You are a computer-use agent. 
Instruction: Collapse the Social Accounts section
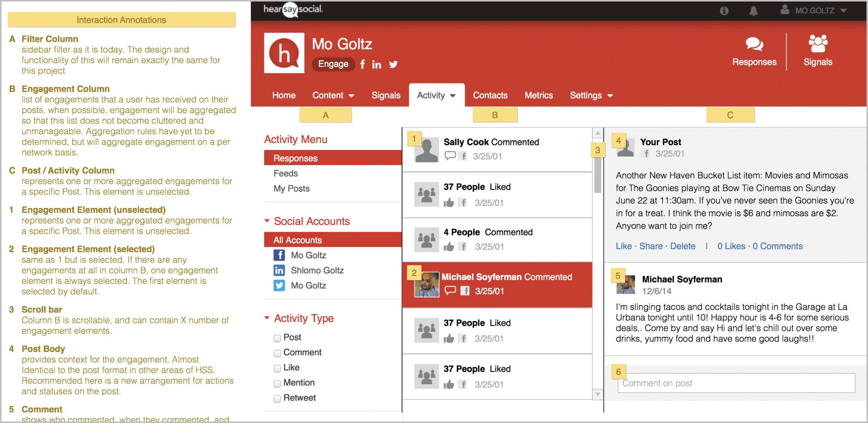(267, 221)
